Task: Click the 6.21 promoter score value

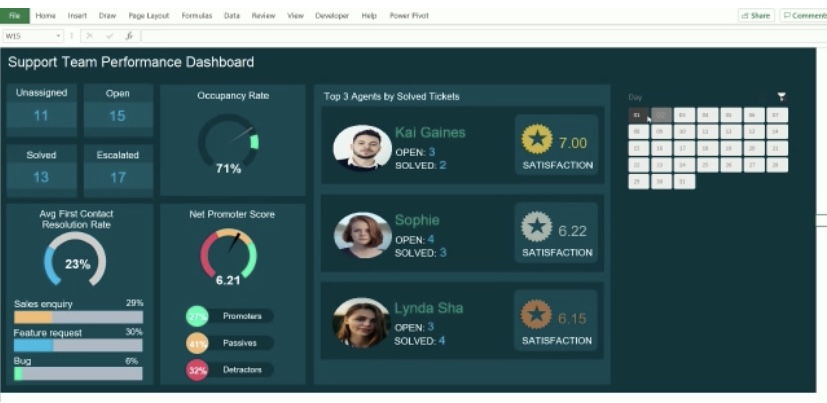Action: coord(228,281)
